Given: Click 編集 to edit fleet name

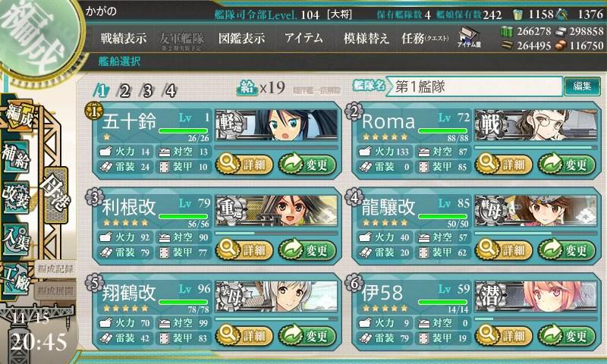Looking at the screenshot, I should pos(582,86).
